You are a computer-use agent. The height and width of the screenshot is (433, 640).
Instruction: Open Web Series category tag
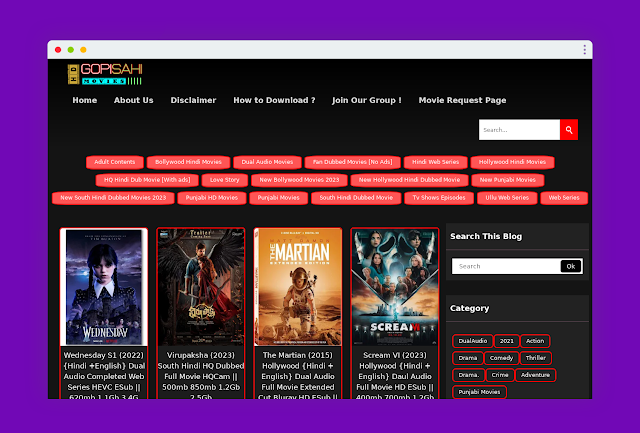(564, 198)
